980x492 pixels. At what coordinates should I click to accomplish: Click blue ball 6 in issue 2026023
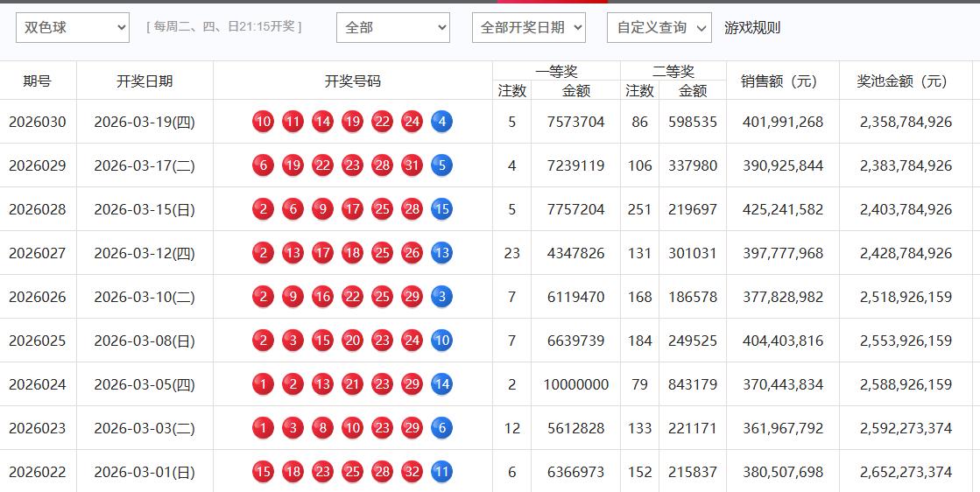click(x=442, y=428)
